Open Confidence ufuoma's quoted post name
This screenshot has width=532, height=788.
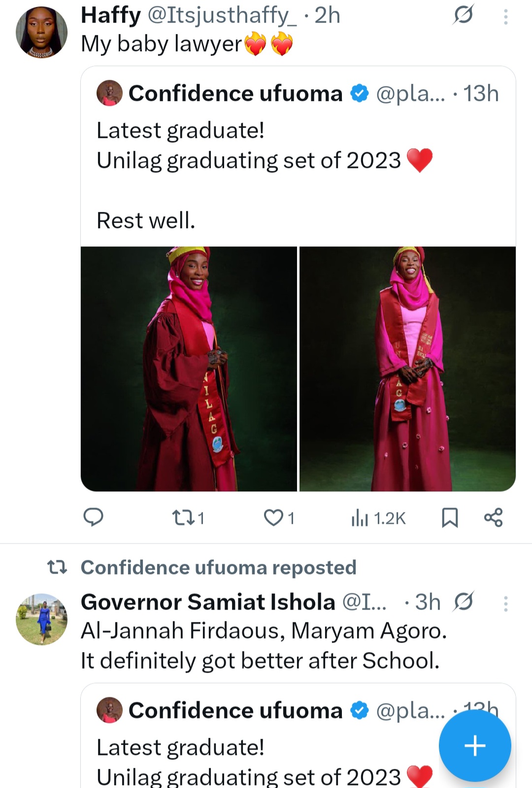click(235, 94)
